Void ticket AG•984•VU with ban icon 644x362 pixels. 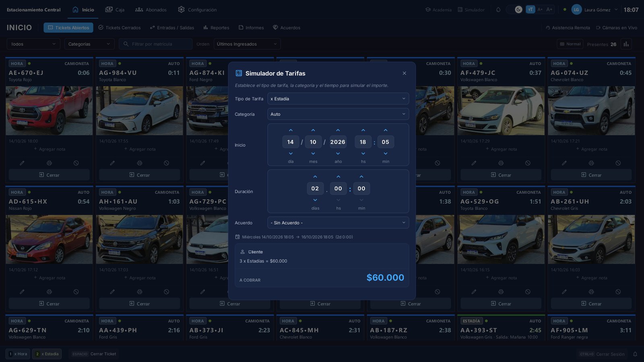(x=166, y=163)
